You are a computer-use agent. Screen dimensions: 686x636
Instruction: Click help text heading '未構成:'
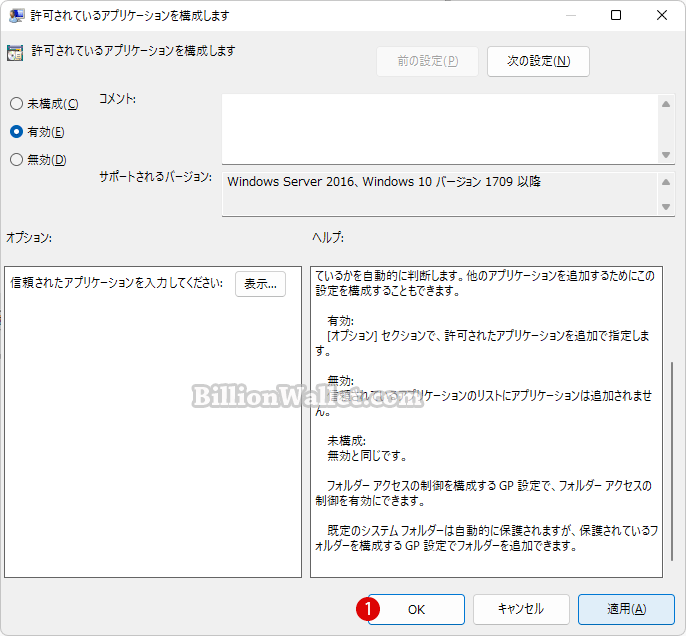pos(346,440)
